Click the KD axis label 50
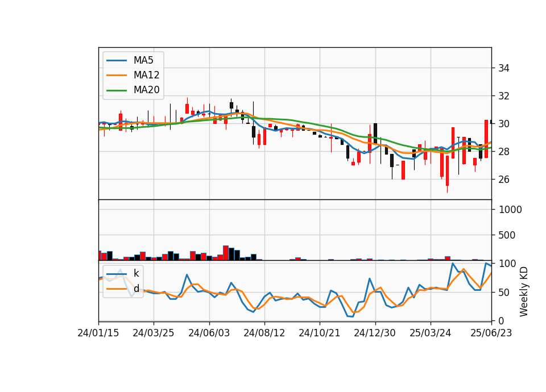Image resolution: width=546 pixels, height=392 pixels. click(x=504, y=293)
